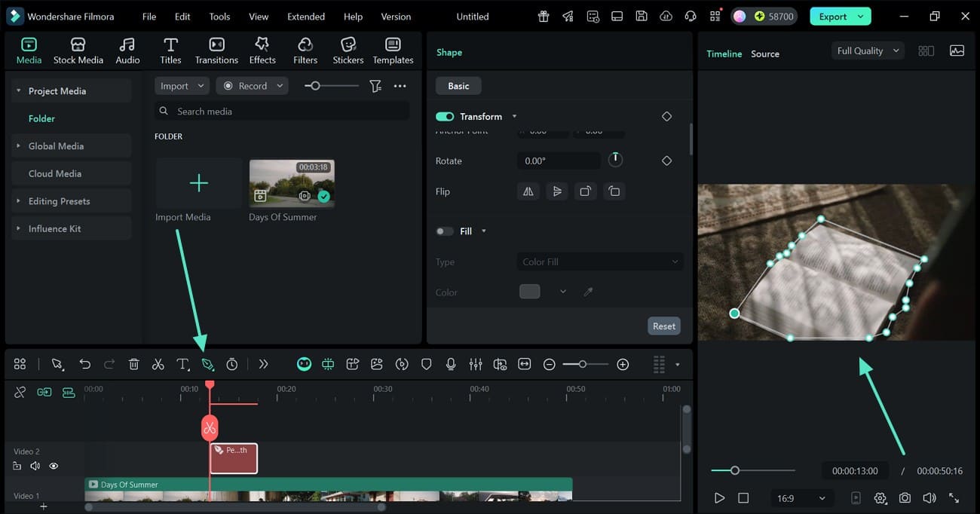Click the scissors Split icon in toolbar
Screen dimensions: 980x514
pos(158,365)
